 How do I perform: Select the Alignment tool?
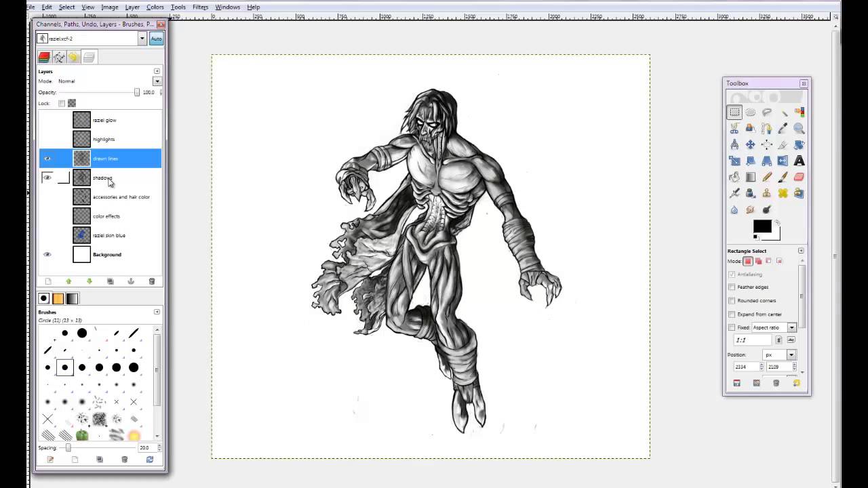[x=767, y=144]
